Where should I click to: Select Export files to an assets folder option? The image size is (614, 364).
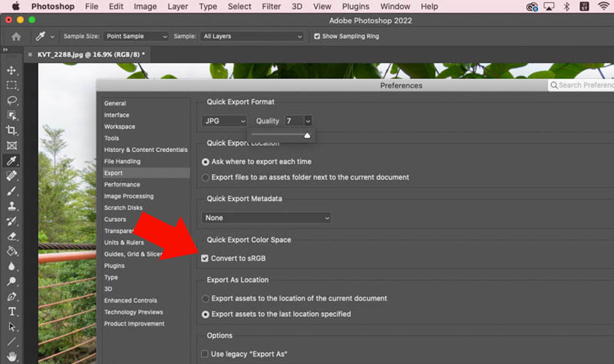point(205,177)
